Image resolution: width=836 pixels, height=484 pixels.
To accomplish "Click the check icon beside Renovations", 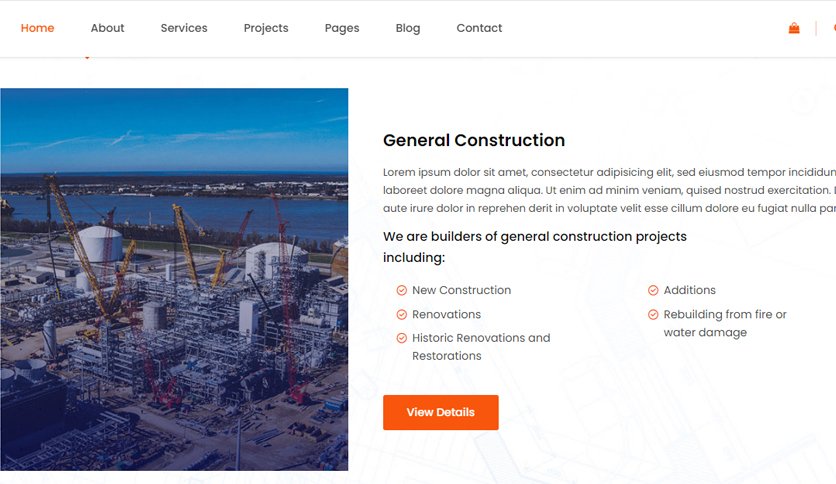I will pyautogui.click(x=401, y=315).
